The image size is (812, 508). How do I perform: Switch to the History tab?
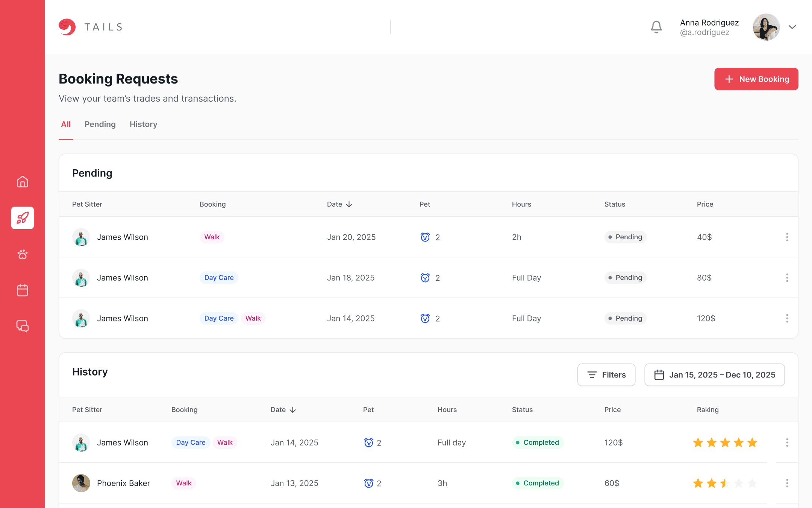143,124
